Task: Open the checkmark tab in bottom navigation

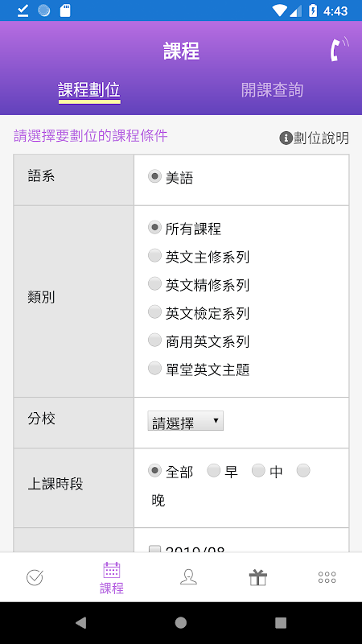Action: (35, 577)
